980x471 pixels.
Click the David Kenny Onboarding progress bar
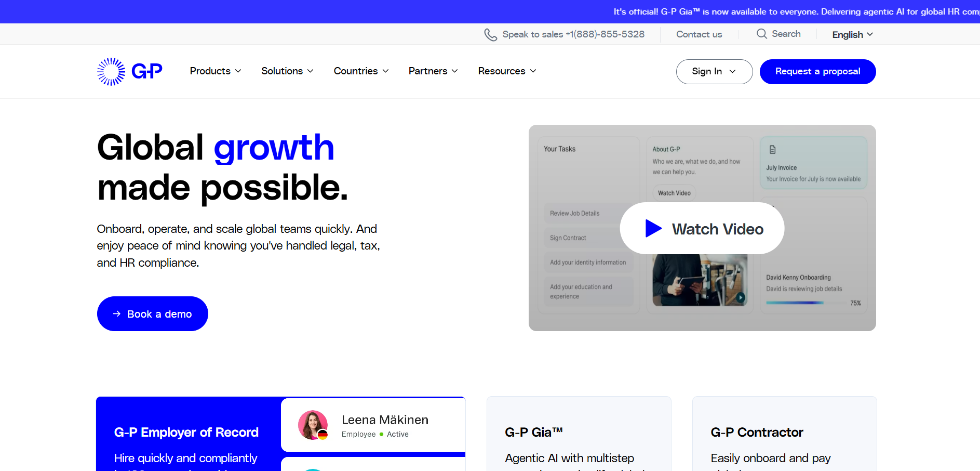point(807,303)
